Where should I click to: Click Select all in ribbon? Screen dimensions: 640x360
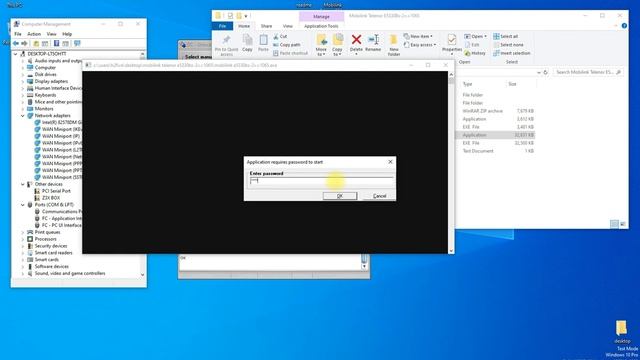pos(506,36)
